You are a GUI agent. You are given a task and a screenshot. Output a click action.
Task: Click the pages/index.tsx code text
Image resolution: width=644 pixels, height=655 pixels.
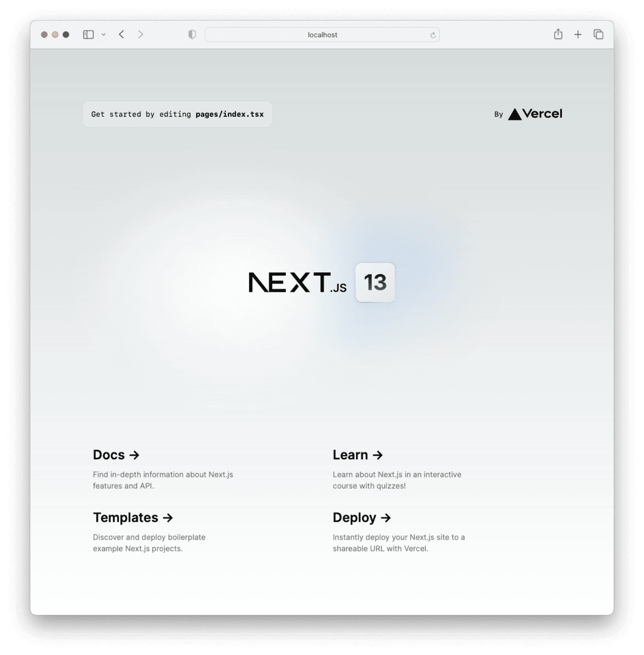click(230, 114)
